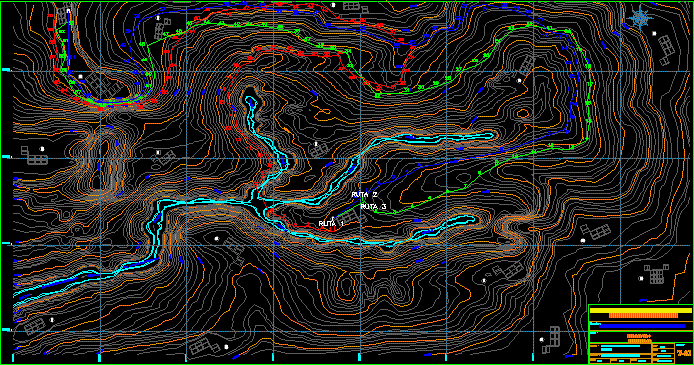Click the compass rose north symbol
The image size is (694, 365).
point(640,18)
